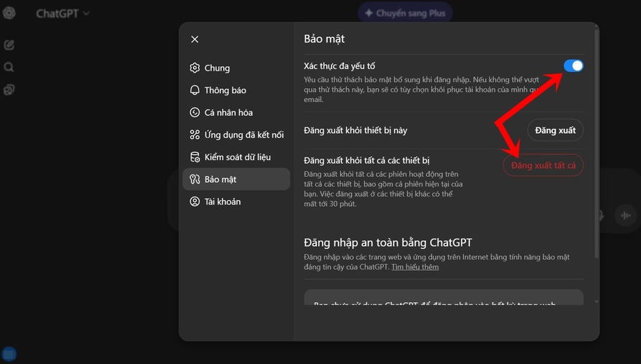Click the Đăng xuất tất cả button
This screenshot has height=364, width=641.
tap(543, 165)
